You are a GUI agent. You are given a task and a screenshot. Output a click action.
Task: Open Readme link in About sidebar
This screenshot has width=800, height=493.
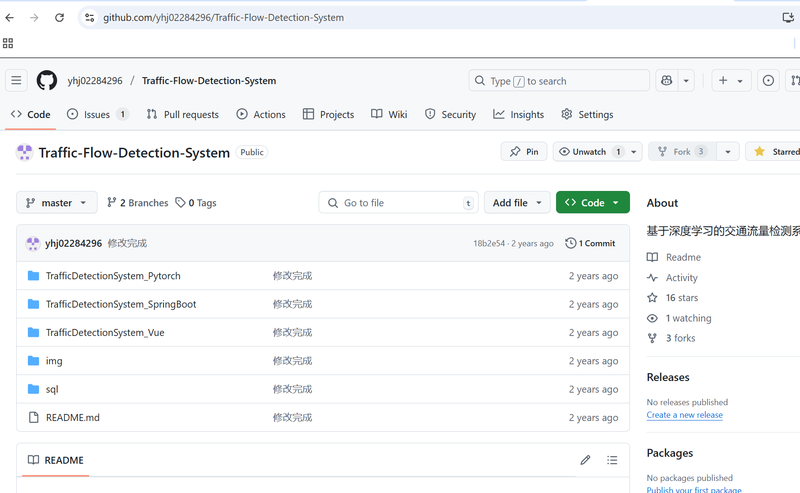click(x=674, y=257)
